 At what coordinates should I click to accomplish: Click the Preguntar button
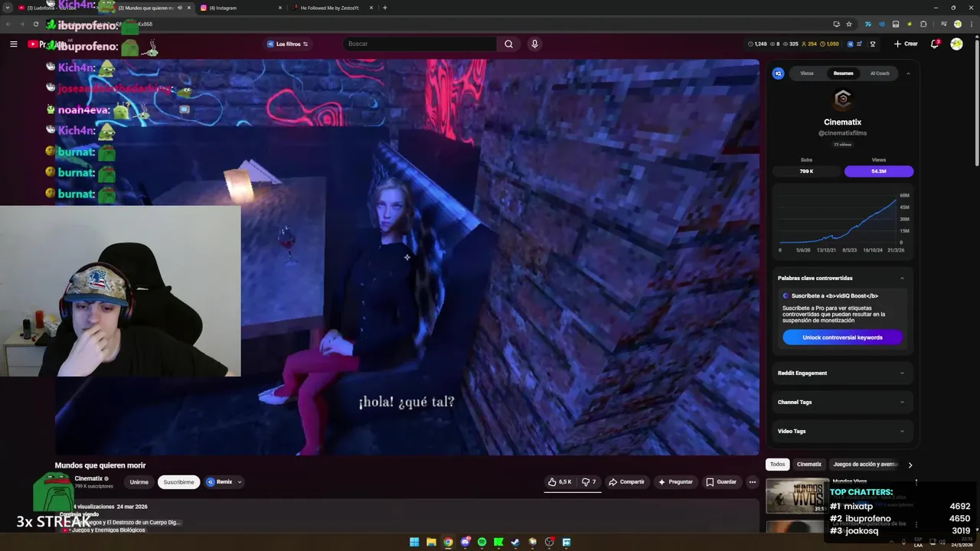pyautogui.click(x=675, y=482)
